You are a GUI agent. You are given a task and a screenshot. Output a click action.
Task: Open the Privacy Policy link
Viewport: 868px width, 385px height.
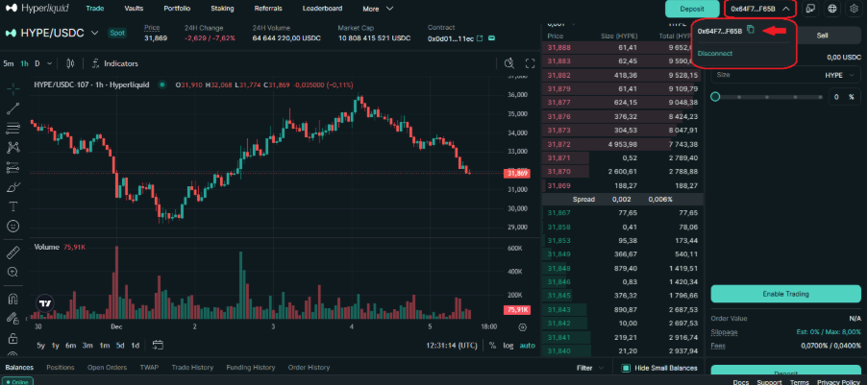coord(838,382)
